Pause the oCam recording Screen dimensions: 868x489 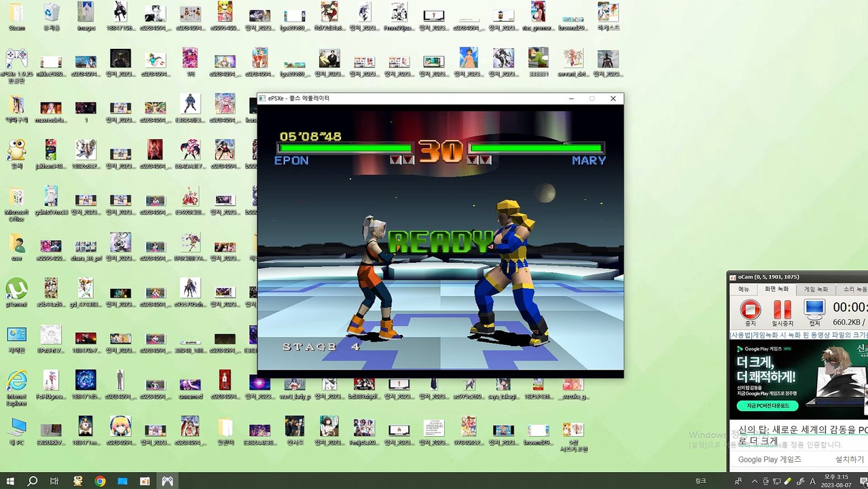click(782, 312)
